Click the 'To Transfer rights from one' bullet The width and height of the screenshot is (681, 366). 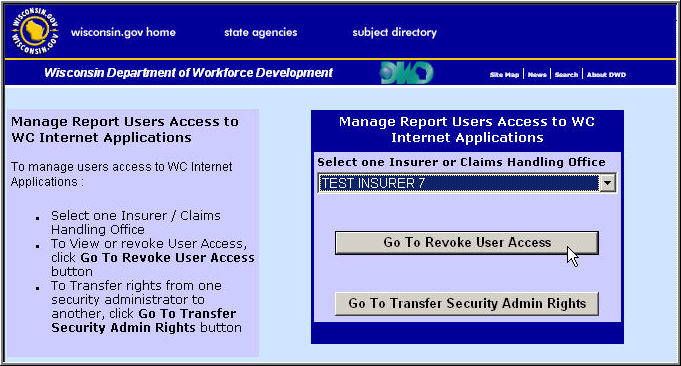(146, 307)
